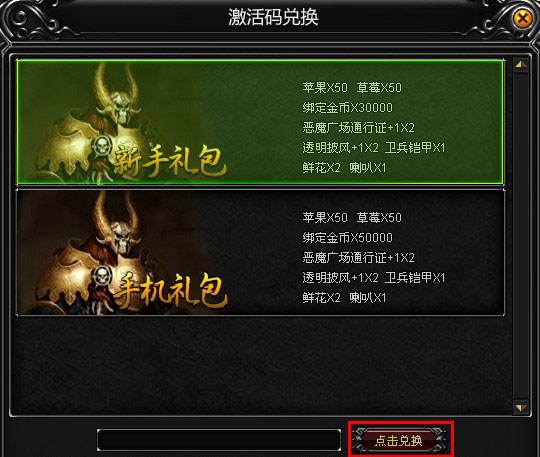Click the skull emblem on 新手礼包

[x=102, y=146]
